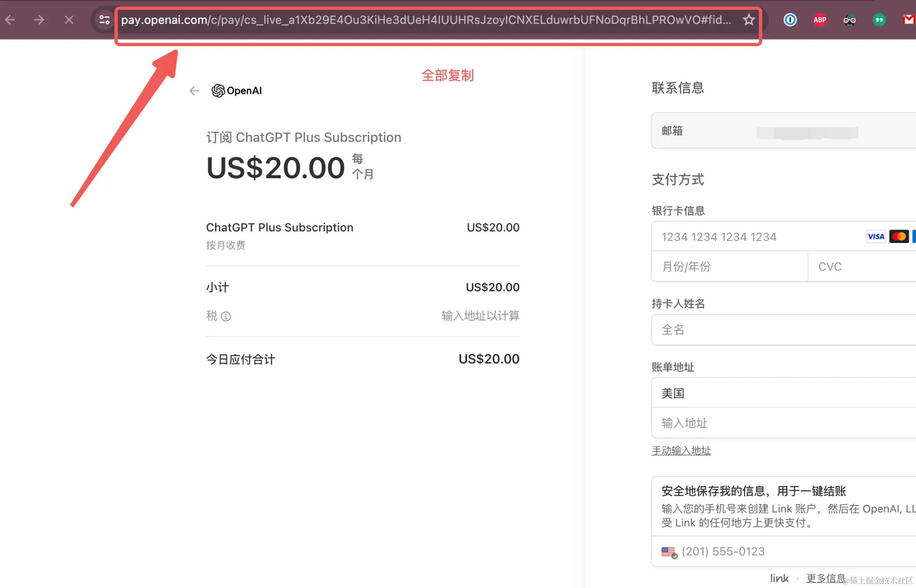
Task: Click the green quotes extension icon
Action: point(879,20)
